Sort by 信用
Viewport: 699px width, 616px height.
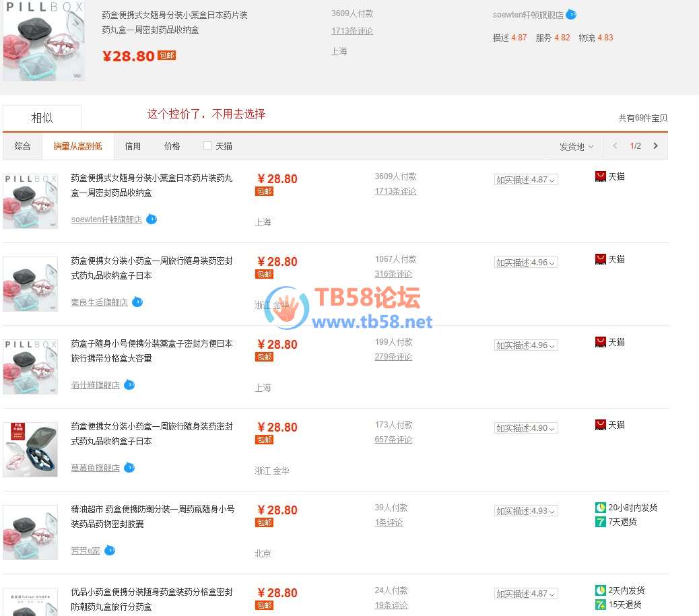133,146
